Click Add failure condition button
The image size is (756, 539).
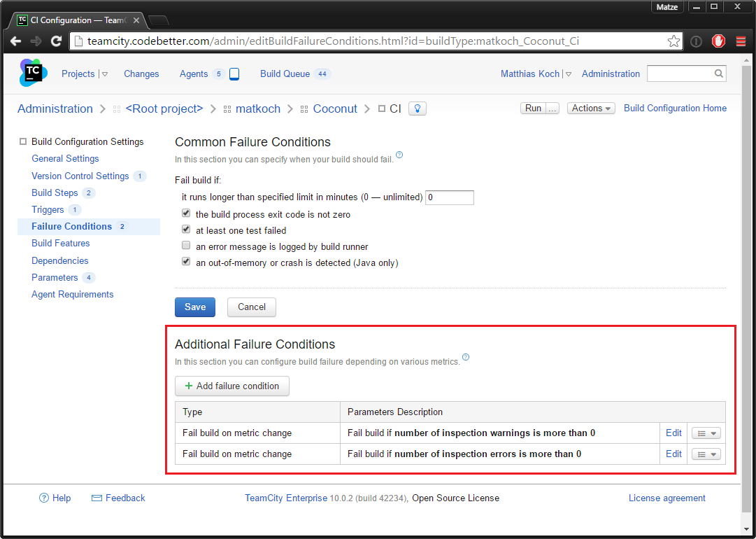[232, 386]
